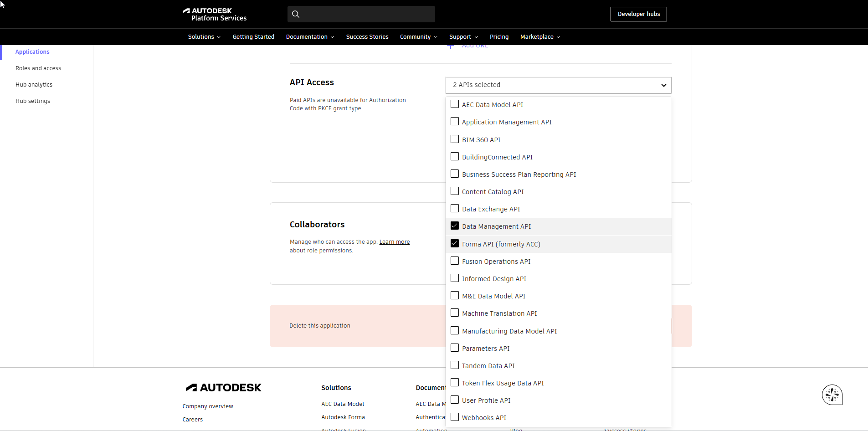This screenshot has width=868, height=431.
Task: Select the Machine Translation API checkbox
Action: (x=455, y=313)
